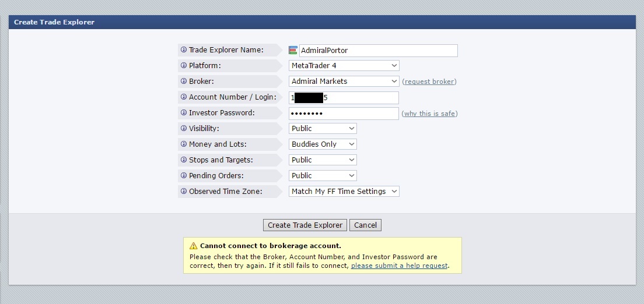644x304 pixels.
Task: Click the info icon beside Visibility
Action: click(184, 128)
